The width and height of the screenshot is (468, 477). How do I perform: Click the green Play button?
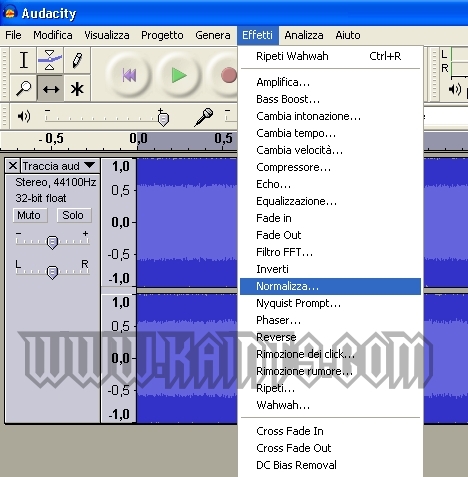179,75
